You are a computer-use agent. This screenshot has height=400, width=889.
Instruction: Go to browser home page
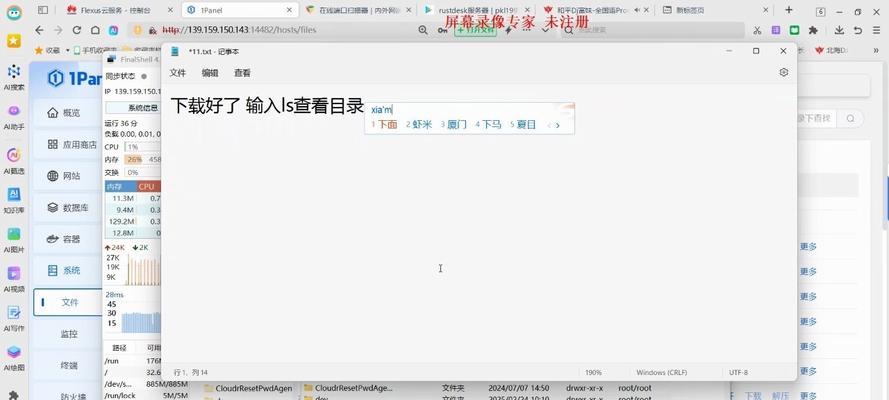click(x=95, y=30)
